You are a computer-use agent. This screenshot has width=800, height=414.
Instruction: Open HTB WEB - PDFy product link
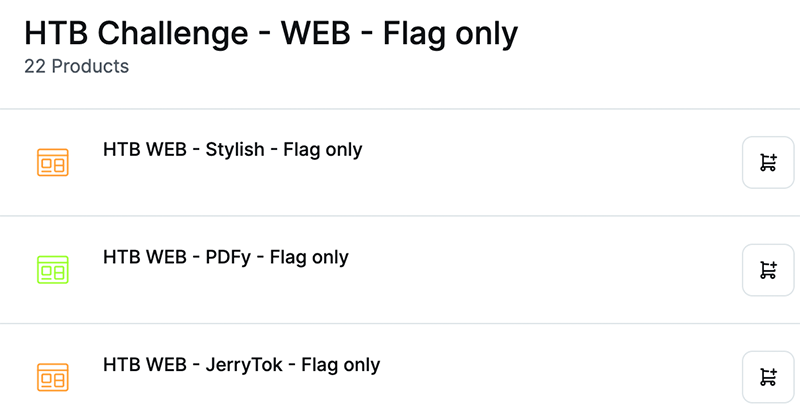click(x=225, y=257)
